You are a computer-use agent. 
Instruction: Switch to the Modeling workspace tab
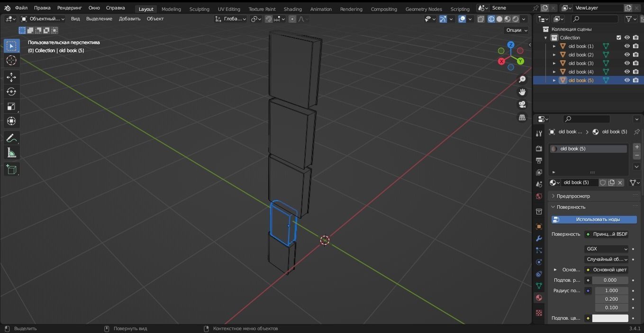(x=171, y=9)
